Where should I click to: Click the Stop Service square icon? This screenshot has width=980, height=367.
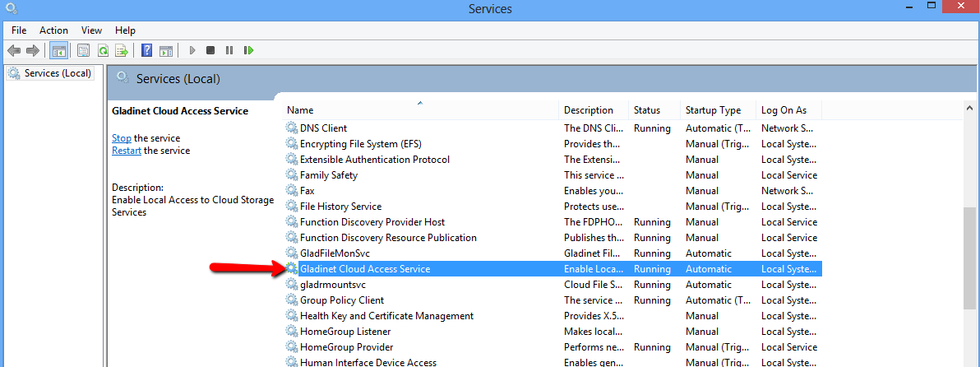[x=210, y=50]
